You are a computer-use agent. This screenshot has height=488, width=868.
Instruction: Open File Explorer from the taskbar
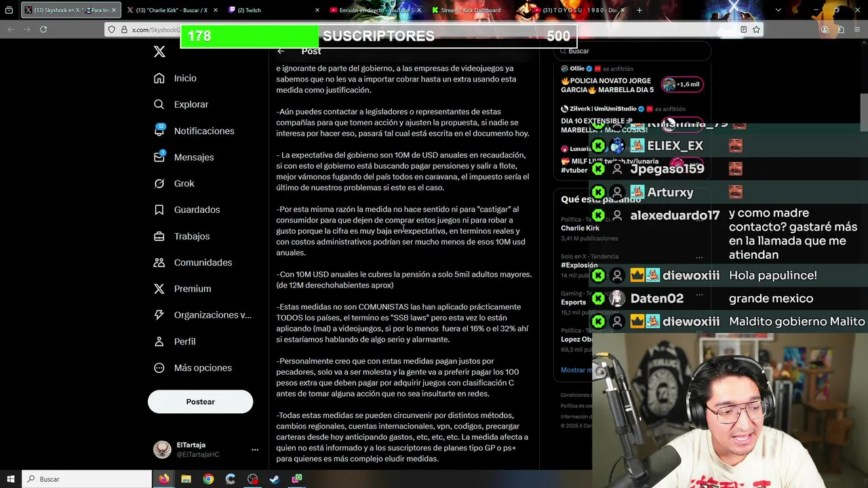[x=186, y=479]
